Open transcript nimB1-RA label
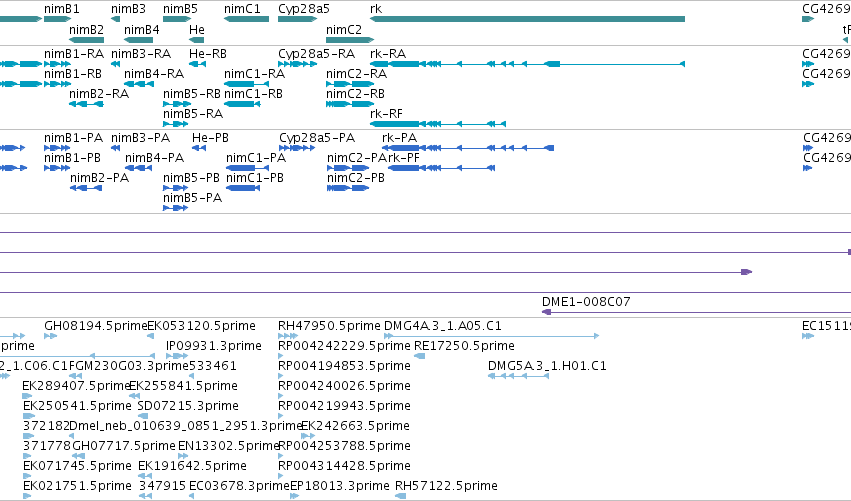Screen dimensions: 851x501 coord(74,54)
